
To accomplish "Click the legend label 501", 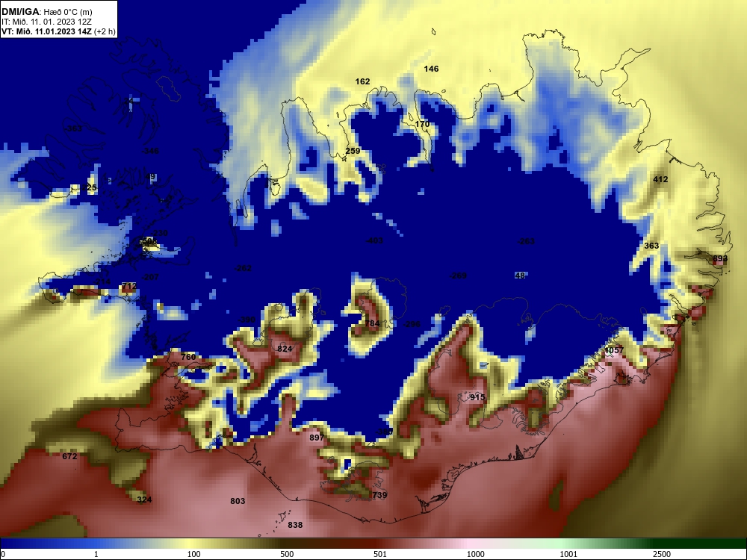I will pos(379,554).
